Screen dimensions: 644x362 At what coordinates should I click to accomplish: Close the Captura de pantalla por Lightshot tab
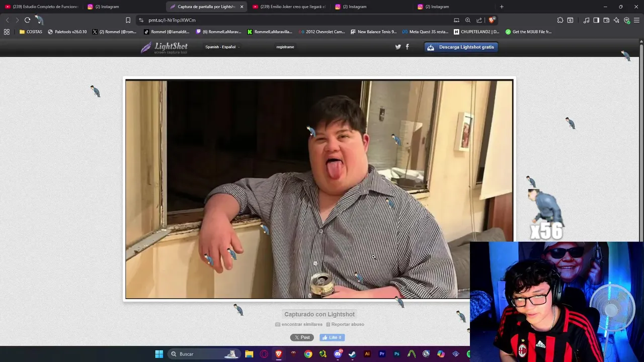click(242, 7)
